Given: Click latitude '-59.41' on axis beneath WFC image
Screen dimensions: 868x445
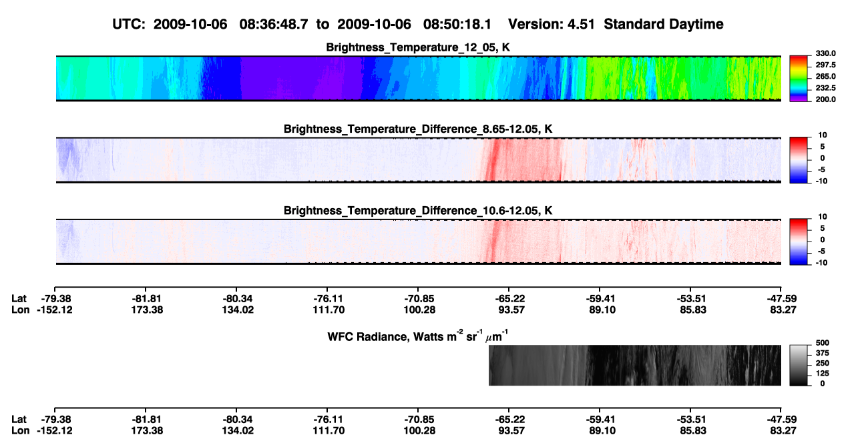Looking at the screenshot, I should pos(599,419).
